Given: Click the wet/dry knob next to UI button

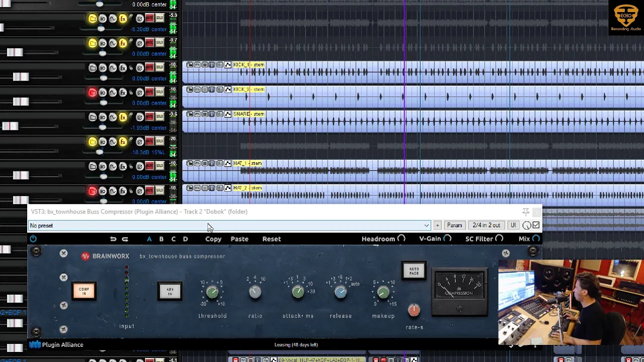Looking at the screenshot, I should click(527, 225).
